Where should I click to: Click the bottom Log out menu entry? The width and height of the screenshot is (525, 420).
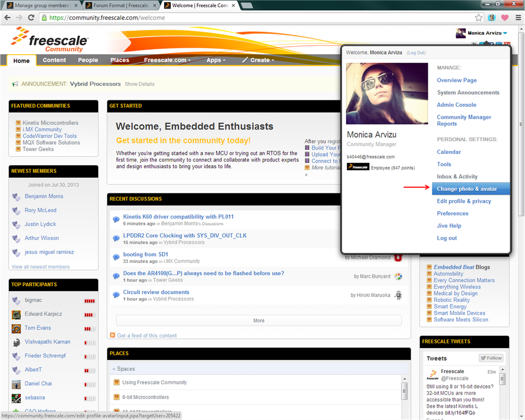click(x=447, y=238)
